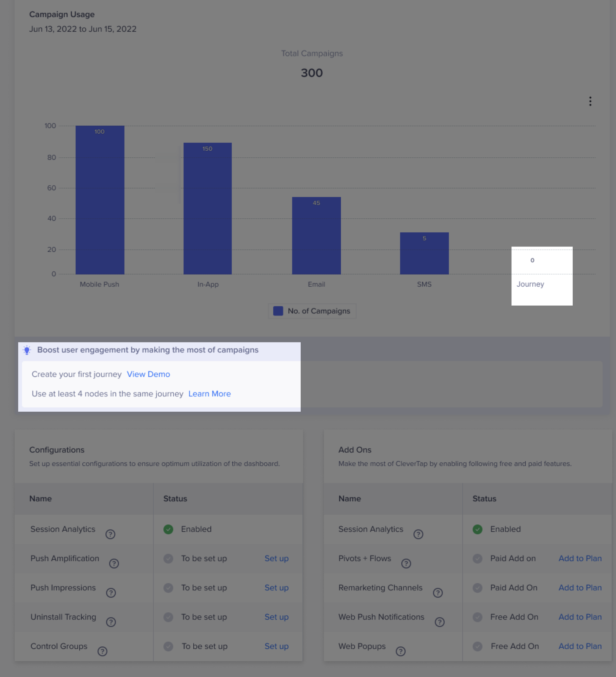Viewport: 616px width, 677px height.
Task: Click help icon next to Remarketing Channels
Action: (438, 593)
